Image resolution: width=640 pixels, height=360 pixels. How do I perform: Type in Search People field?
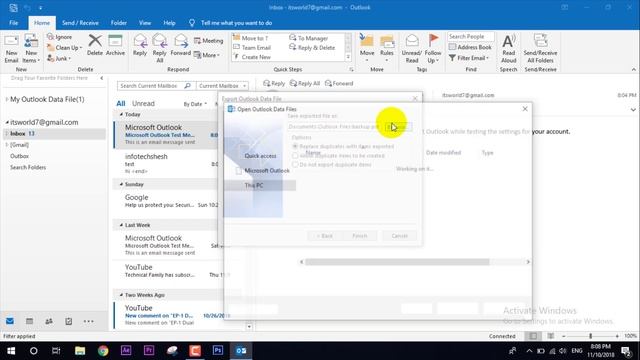pos(471,37)
